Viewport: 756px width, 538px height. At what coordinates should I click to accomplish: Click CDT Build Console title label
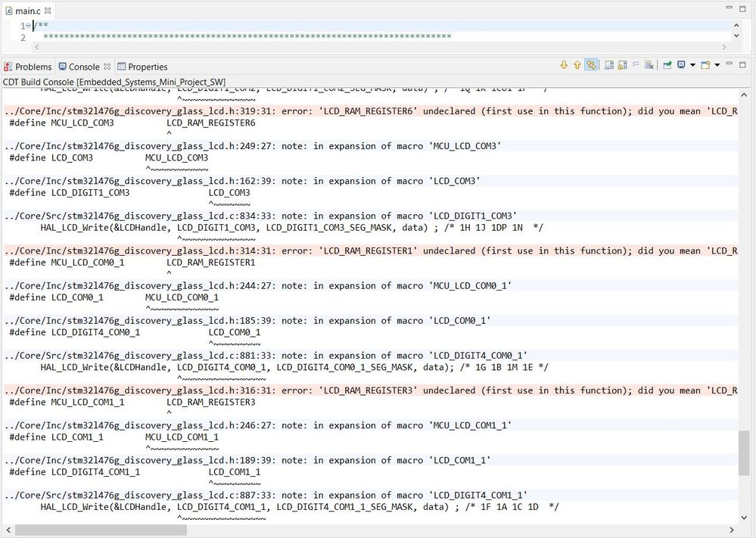(114, 82)
